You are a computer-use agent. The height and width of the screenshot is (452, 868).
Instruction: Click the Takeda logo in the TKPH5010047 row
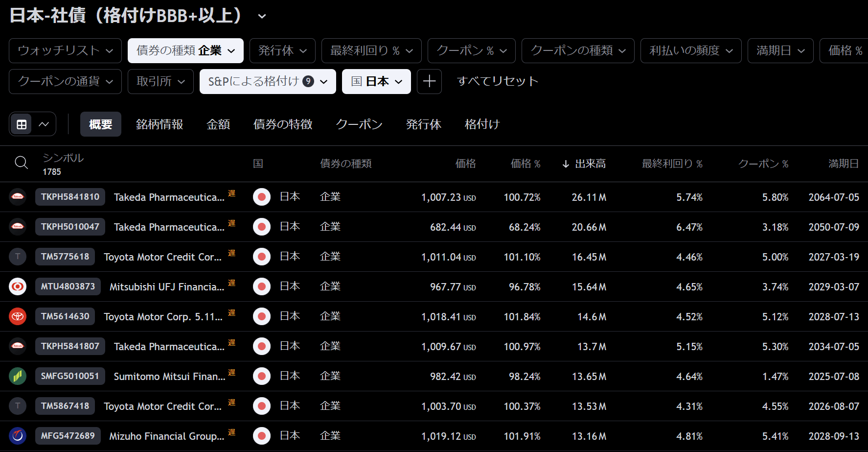[18, 227]
